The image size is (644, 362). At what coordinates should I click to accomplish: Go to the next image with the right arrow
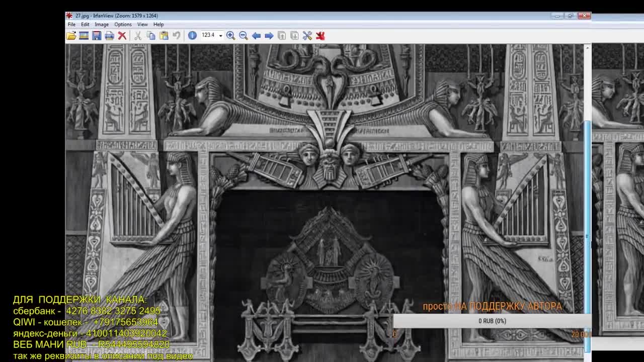(x=269, y=35)
